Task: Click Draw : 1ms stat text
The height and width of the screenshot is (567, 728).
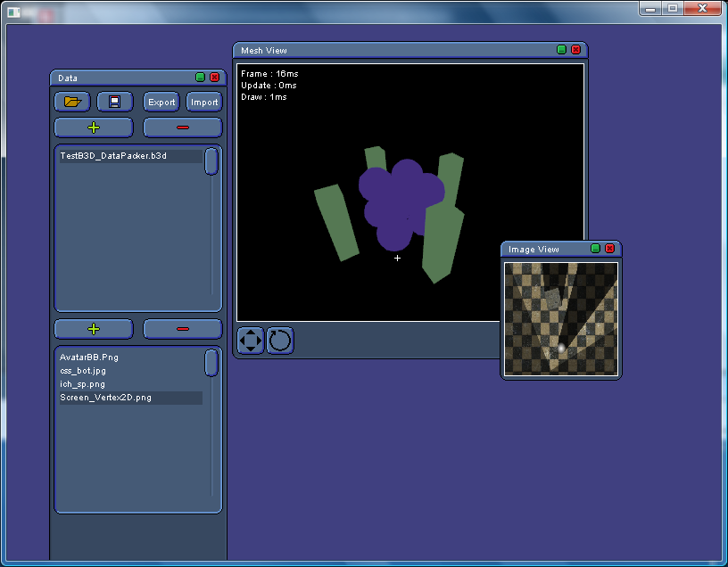Action: coord(264,97)
